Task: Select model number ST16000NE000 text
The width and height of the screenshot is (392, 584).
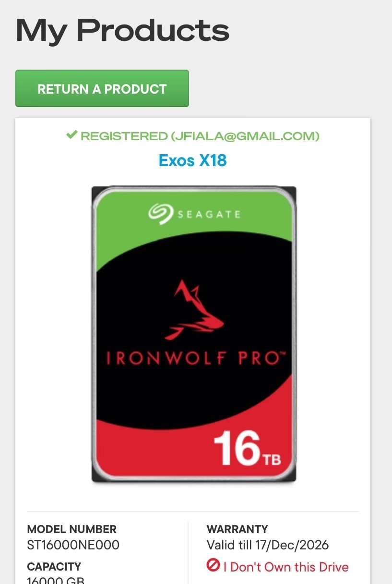Action: 73,545
